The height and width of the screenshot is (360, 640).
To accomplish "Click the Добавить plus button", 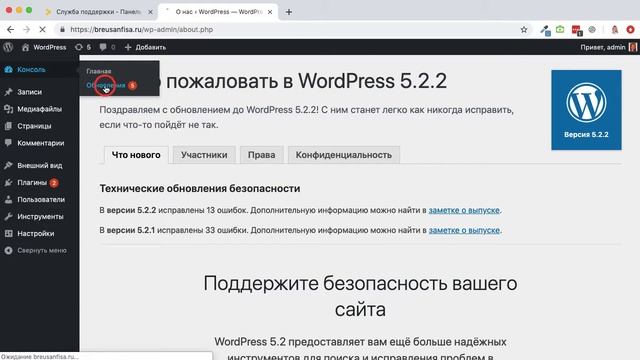I will pyautogui.click(x=145, y=47).
